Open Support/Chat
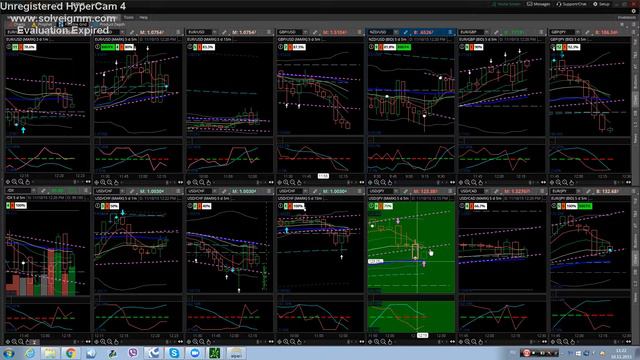 point(571,4)
